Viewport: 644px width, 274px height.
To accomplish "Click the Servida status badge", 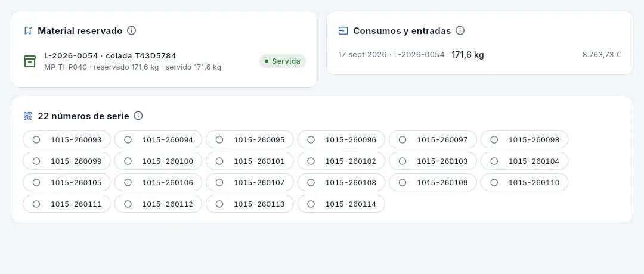I will 283,61.
